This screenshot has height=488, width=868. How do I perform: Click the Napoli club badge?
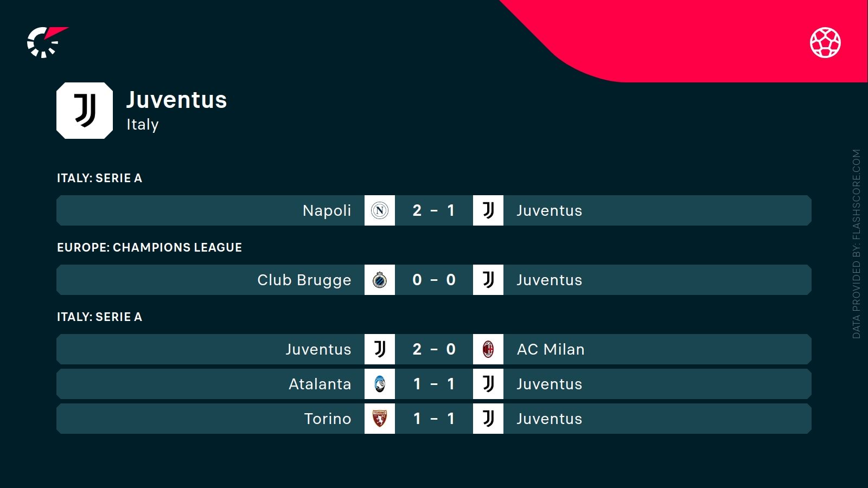point(380,210)
